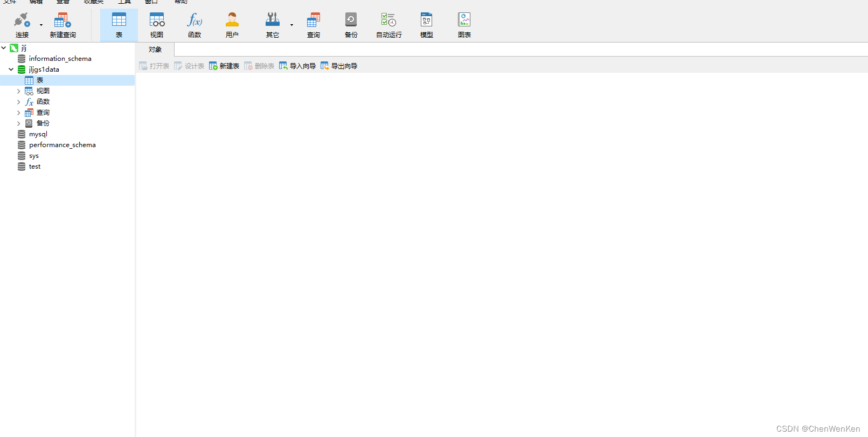Screen dimensions: 868x437
Task: Click the performance_schema database icon
Action: [x=22, y=145]
